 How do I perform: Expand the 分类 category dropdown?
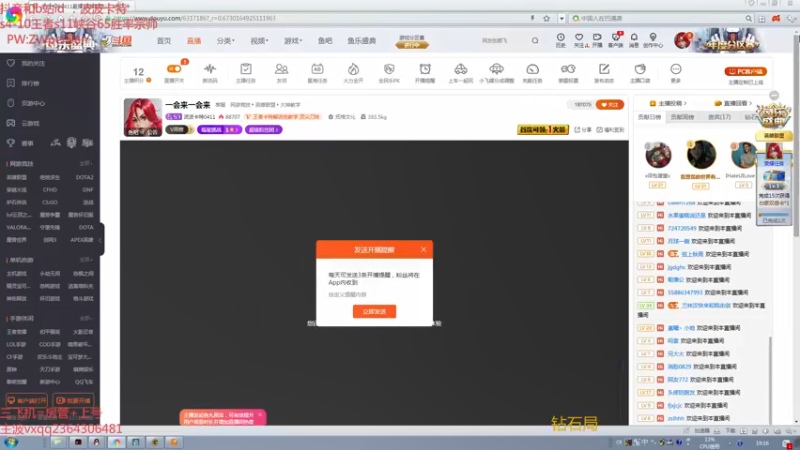pos(225,41)
